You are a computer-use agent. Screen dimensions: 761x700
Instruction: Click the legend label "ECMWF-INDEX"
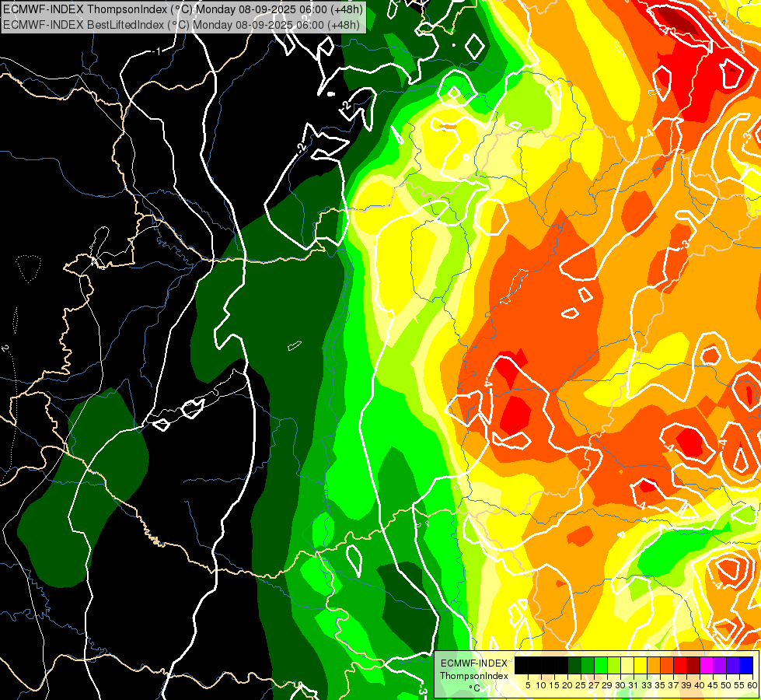pyautogui.click(x=474, y=663)
